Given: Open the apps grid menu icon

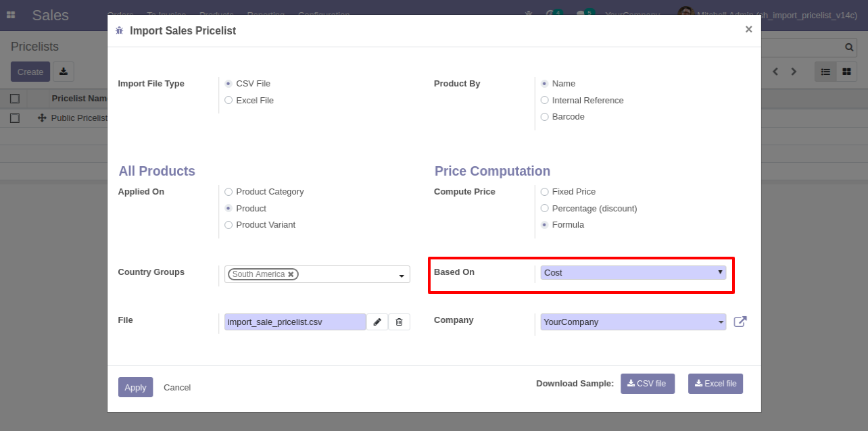Looking at the screenshot, I should 11,14.
